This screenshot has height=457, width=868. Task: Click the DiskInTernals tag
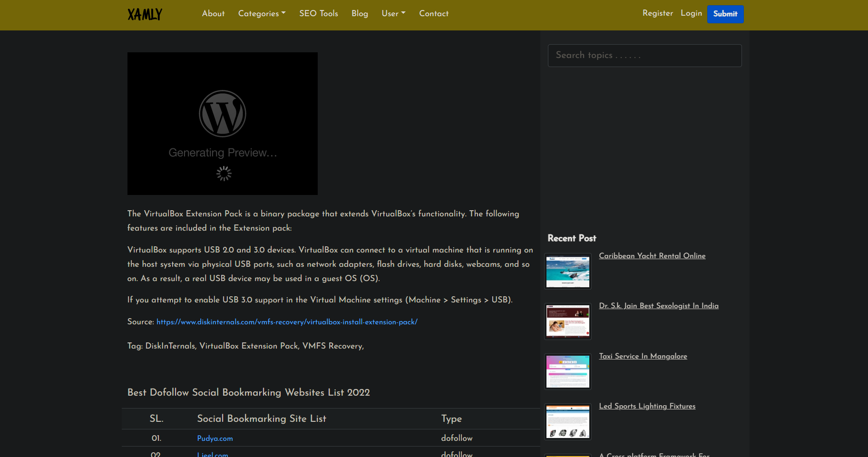(170, 346)
